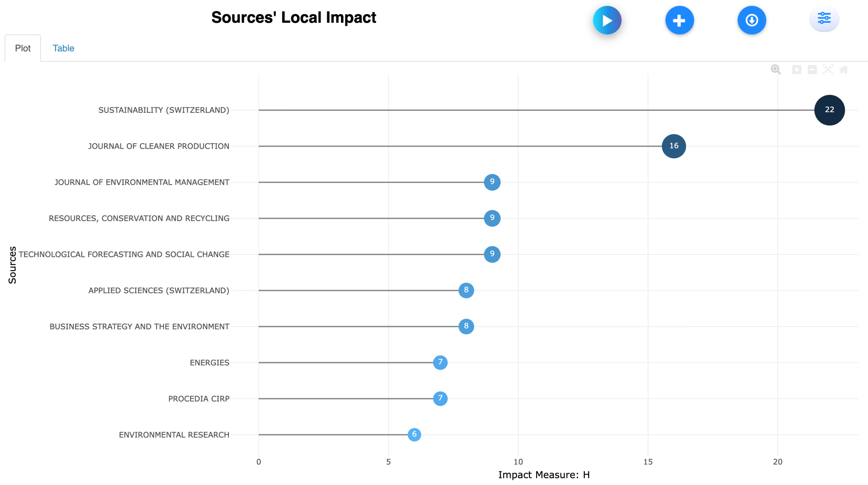
Task: Click the Procedia CIRP 7 marker
Action: 440,398
